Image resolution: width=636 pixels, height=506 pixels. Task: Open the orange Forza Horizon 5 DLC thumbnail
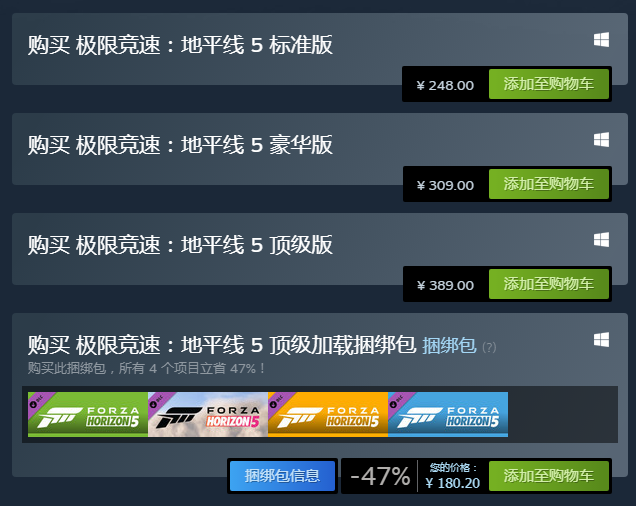point(328,414)
